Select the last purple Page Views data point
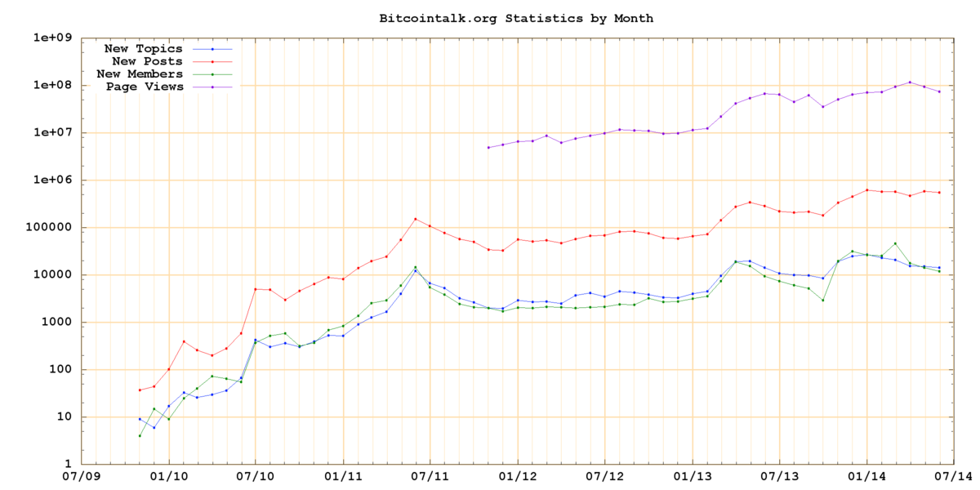980x490 pixels. coord(939,91)
